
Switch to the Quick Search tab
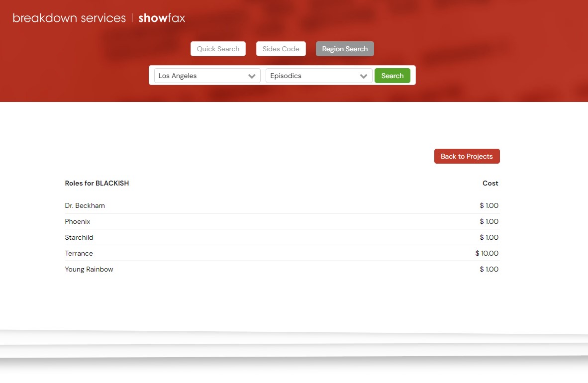(x=218, y=49)
